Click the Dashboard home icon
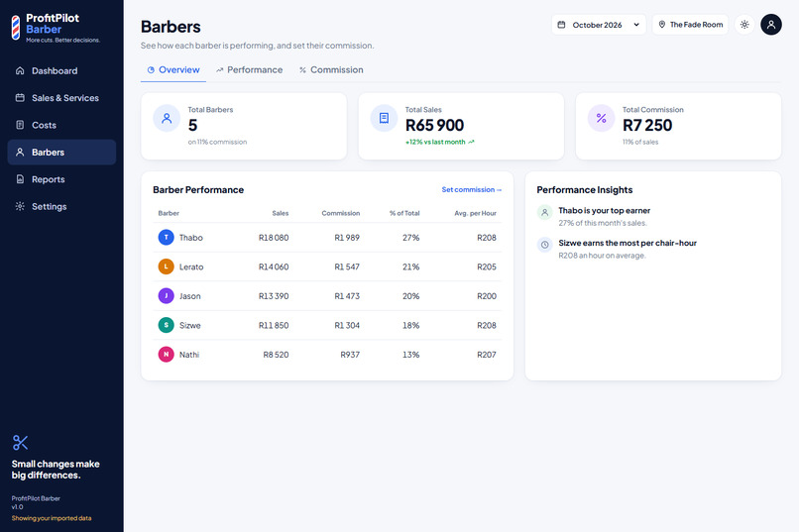Viewport: 799px width, 532px height. tap(20, 70)
